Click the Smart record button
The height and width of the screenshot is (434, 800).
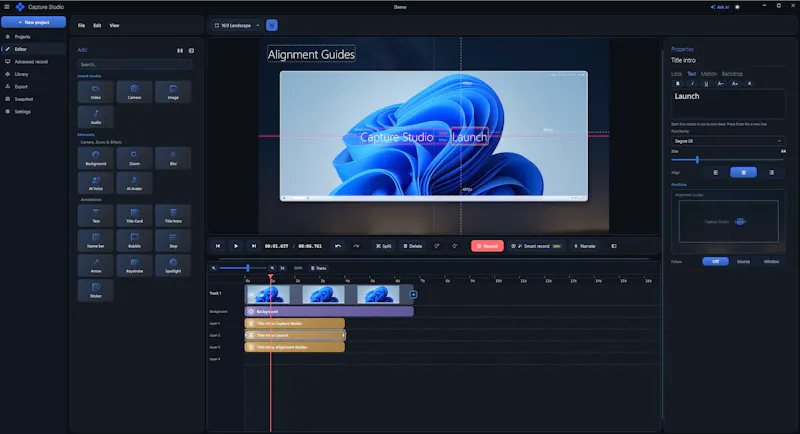(536, 246)
